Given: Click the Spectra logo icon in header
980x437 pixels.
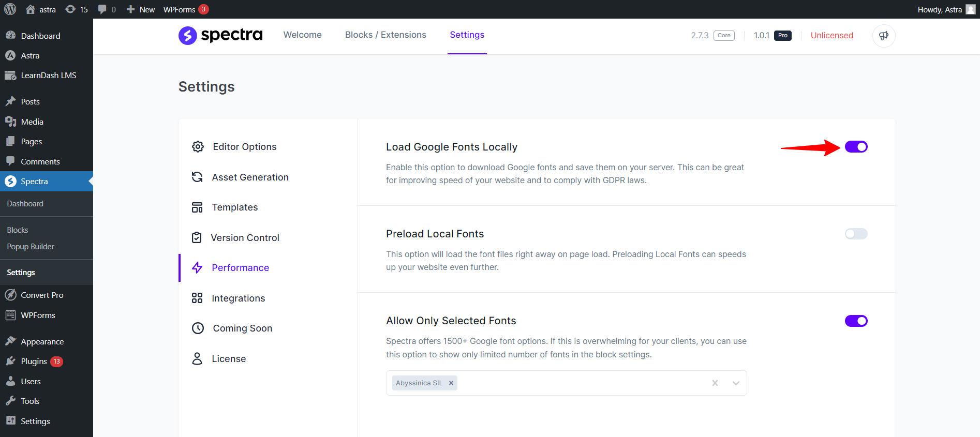Looking at the screenshot, I should 187,35.
